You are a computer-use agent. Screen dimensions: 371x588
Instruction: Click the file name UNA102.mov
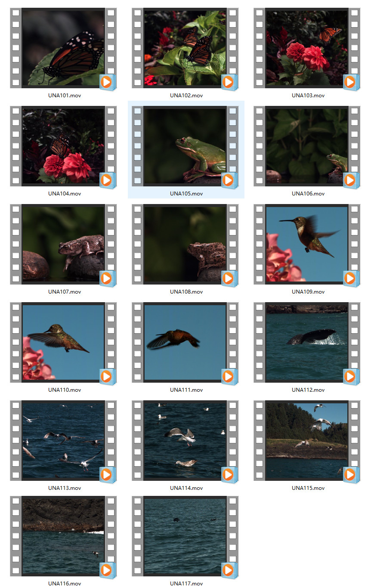[x=186, y=96]
